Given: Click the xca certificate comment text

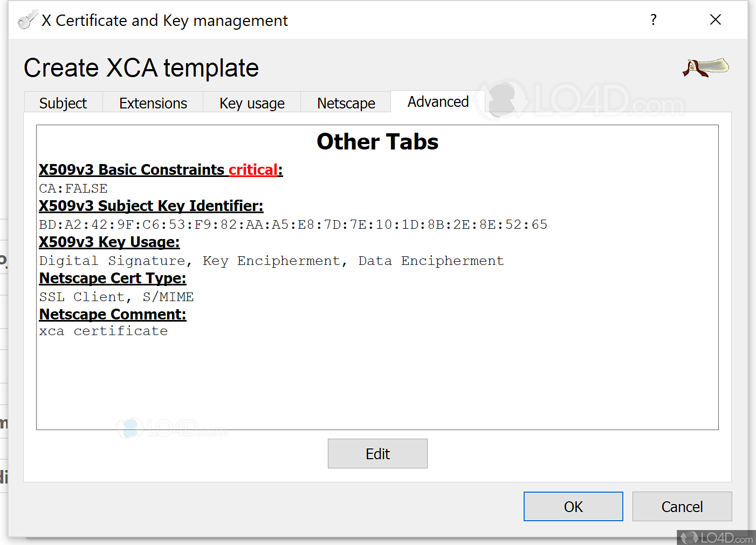Looking at the screenshot, I should click(x=103, y=331).
